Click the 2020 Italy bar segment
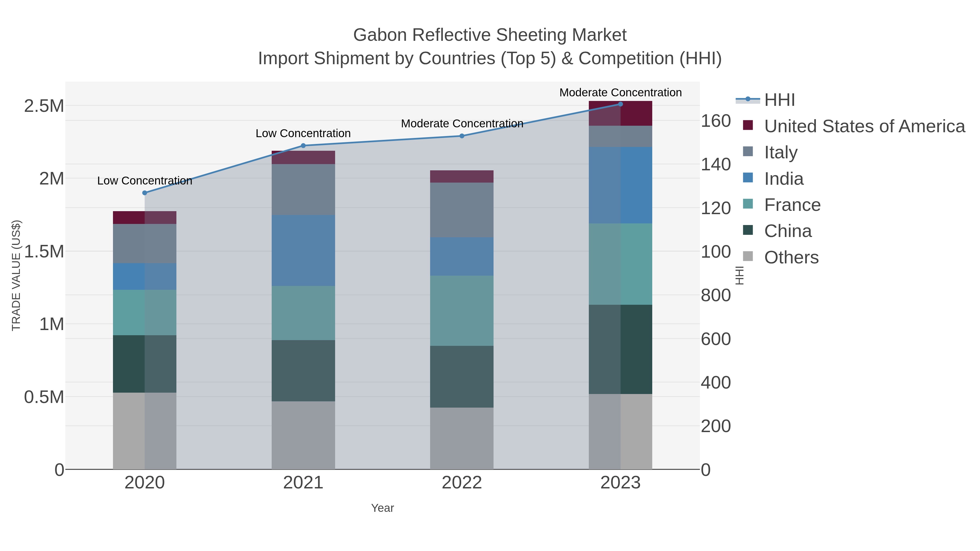The height and width of the screenshot is (551, 980). coord(145,243)
